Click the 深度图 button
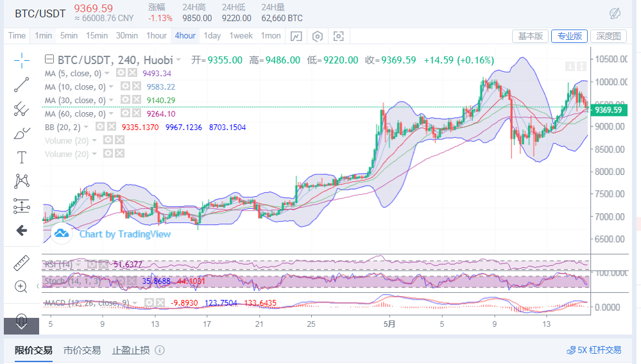Screen dimensions: 641x364 click(607, 36)
